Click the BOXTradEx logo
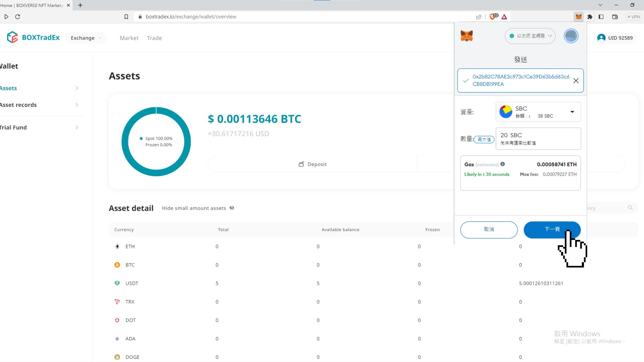 click(33, 38)
